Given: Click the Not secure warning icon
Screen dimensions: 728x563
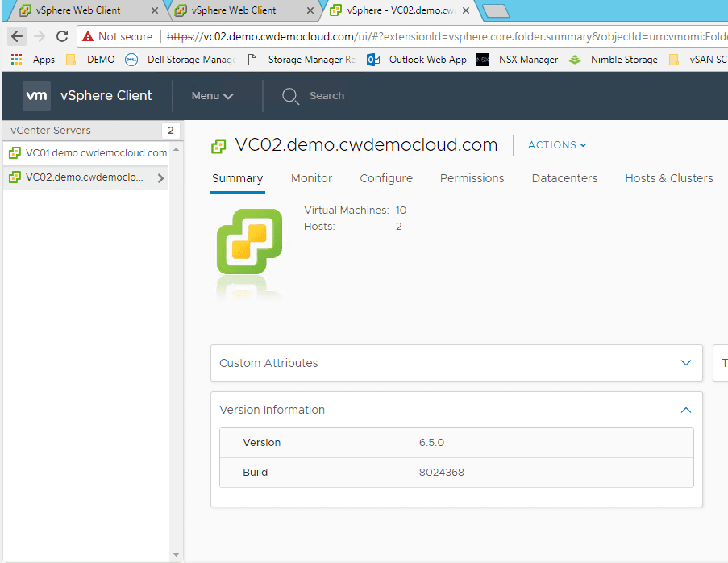Looking at the screenshot, I should tap(88, 36).
